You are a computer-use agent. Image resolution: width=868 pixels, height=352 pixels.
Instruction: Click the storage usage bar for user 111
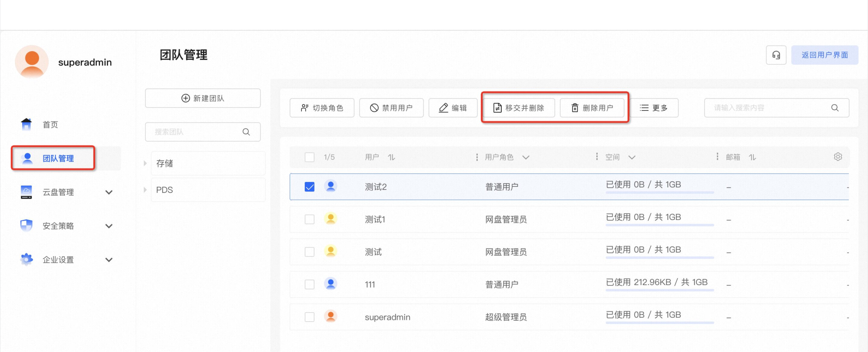660,290
